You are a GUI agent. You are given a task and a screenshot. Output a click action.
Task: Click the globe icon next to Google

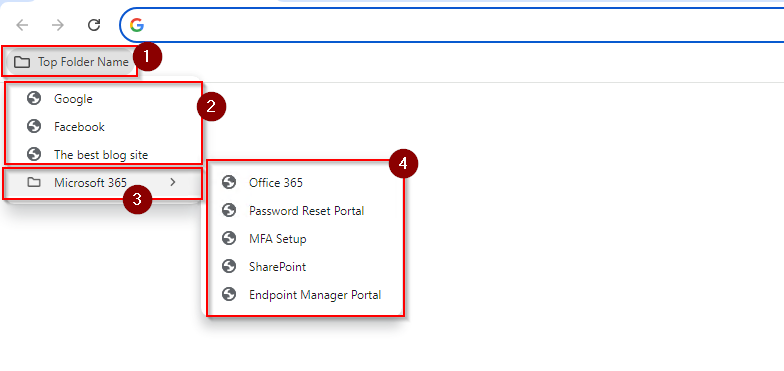34,98
